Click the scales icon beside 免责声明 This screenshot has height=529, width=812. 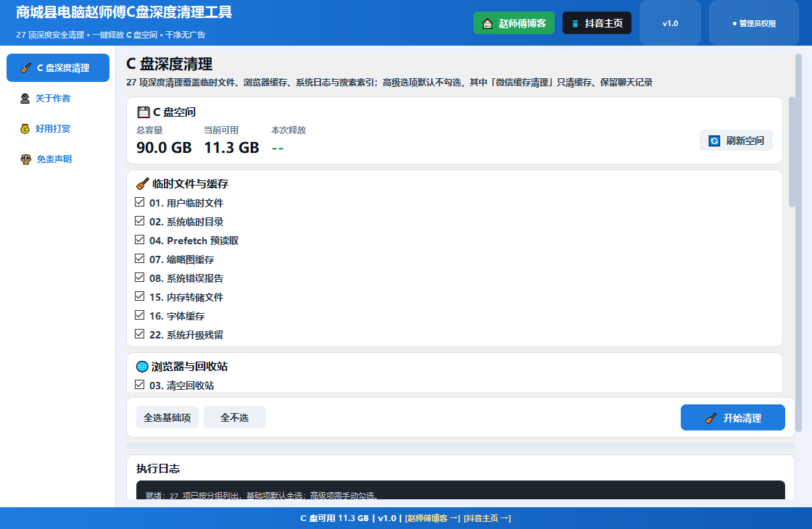[25, 159]
